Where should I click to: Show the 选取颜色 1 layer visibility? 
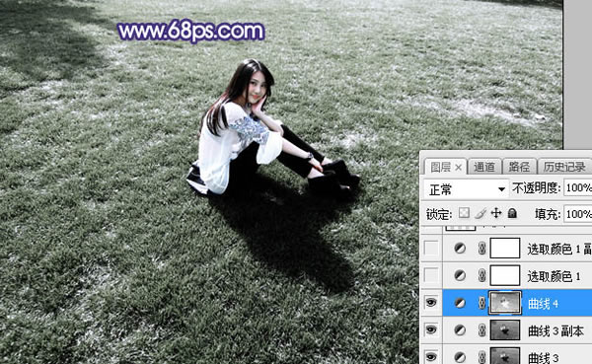pyautogui.click(x=431, y=275)
